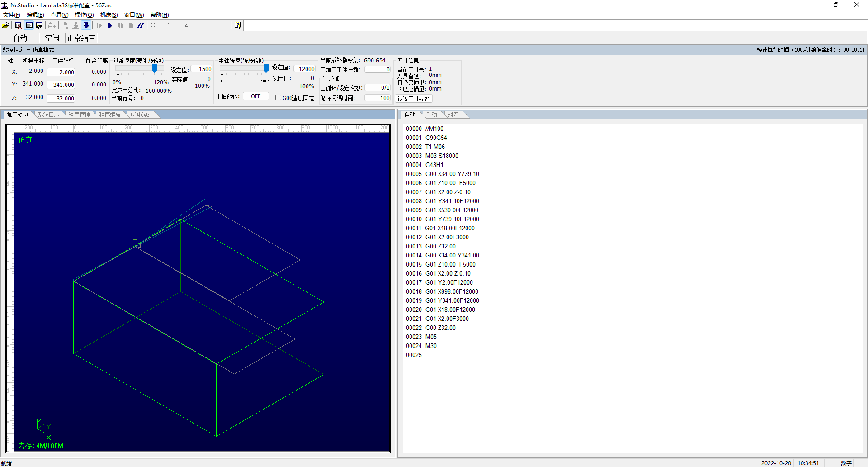Click the simulation mode toolbar icon
The width and height of the screenshot is (868, 467).
point(86,25)
